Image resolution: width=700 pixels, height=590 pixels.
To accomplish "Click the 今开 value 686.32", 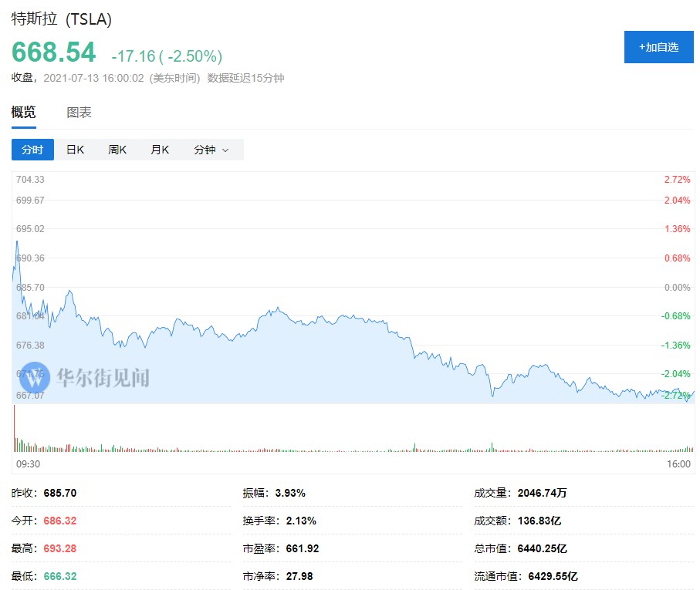I will (62, 521).
